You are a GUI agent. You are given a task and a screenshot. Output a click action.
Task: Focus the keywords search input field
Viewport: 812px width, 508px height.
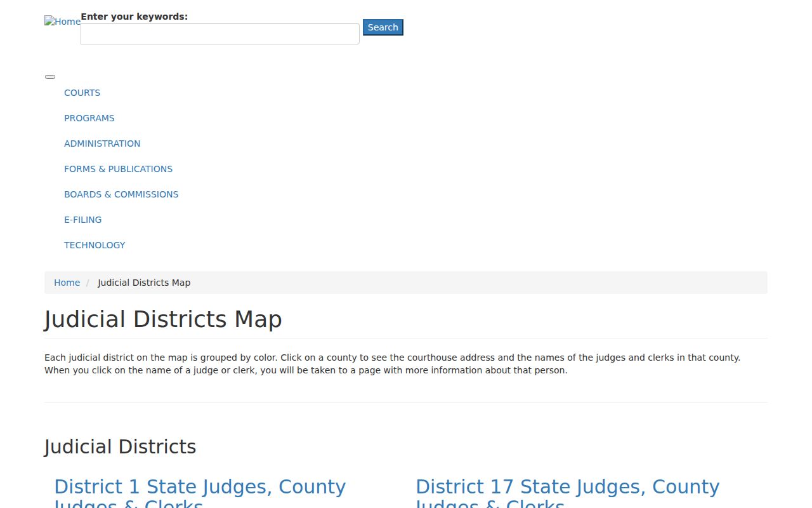220,34
